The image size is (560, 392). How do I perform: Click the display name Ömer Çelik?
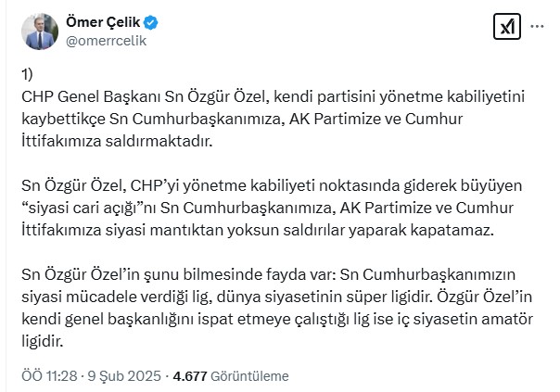(x=103, y=22)
